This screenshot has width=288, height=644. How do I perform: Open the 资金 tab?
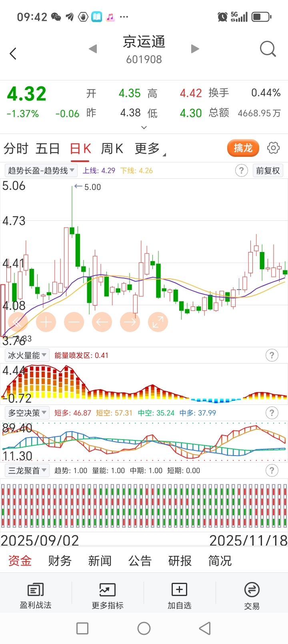[x=20, y=561]
